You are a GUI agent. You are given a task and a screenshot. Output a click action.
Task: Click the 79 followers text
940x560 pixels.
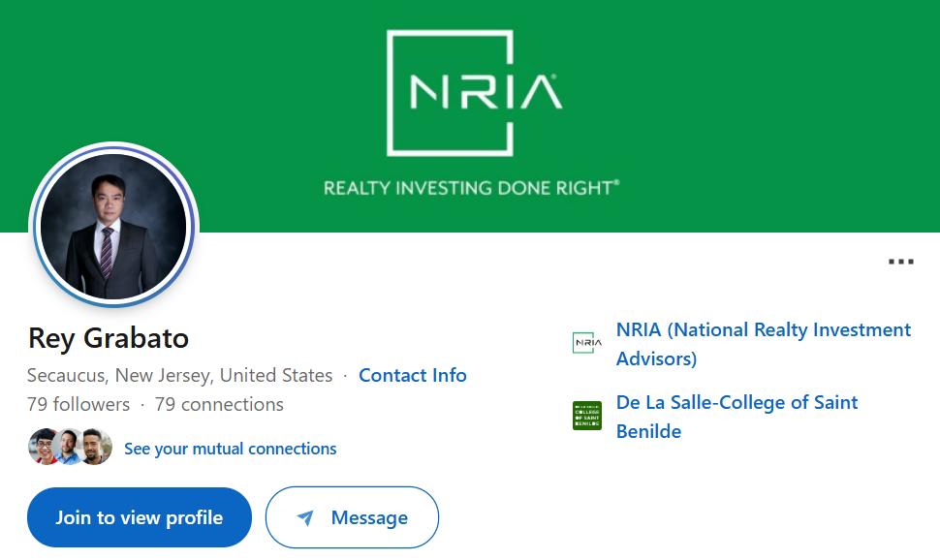click(x=78, y=404)
